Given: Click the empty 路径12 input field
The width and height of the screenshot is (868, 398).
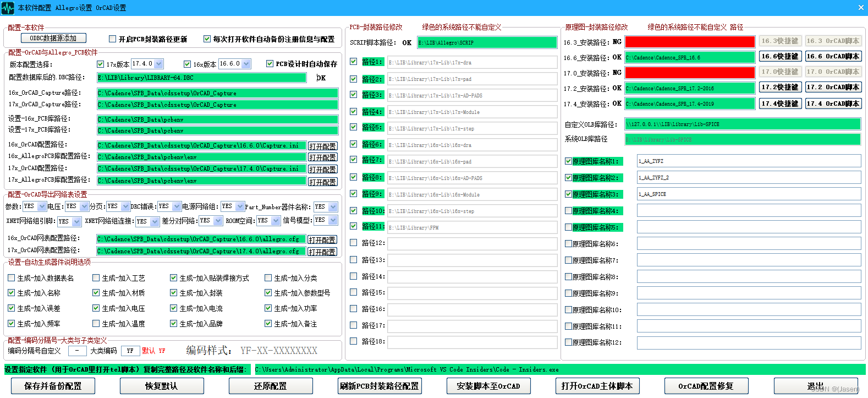Looking at the screenshot, I should pos(472,243).
